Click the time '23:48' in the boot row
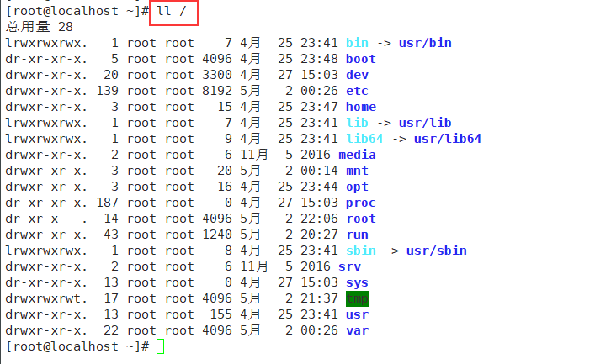Viewport: 595px width, 364px height. coord(319,59)
